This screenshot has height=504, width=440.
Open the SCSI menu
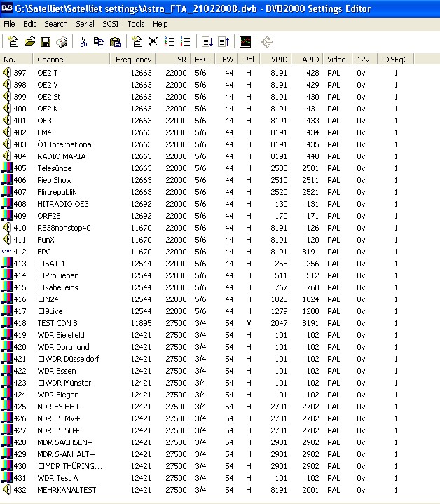pos(111,24)
